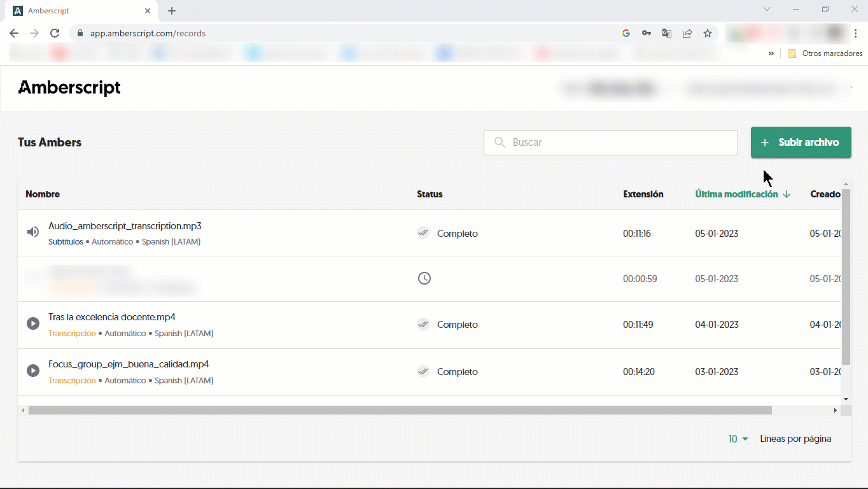Click the Tus Ambers heading
This screenshot has width=868, height=489.
(x=50, y=143)
